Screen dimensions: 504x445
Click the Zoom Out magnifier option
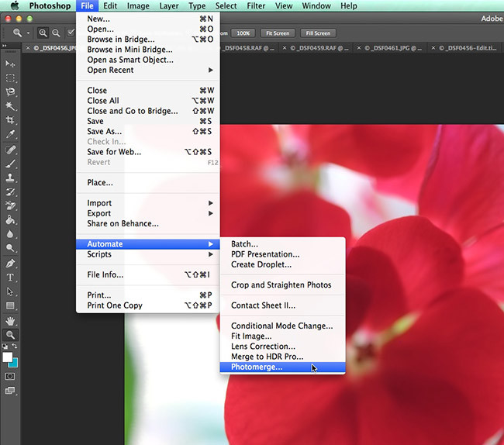(x=57, y=33)
